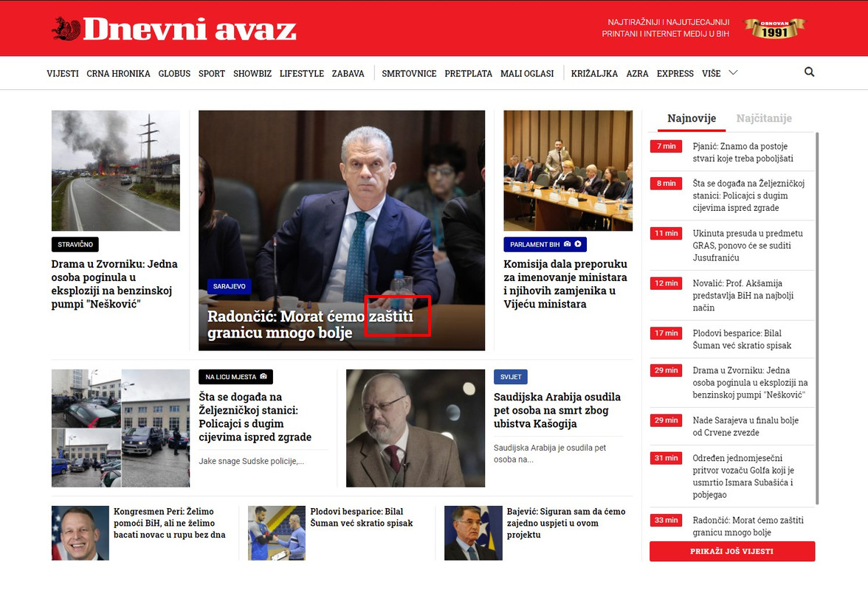
Task: Open Saudijska Arabija osudila article headline
Action: click(x=557, y=410)
